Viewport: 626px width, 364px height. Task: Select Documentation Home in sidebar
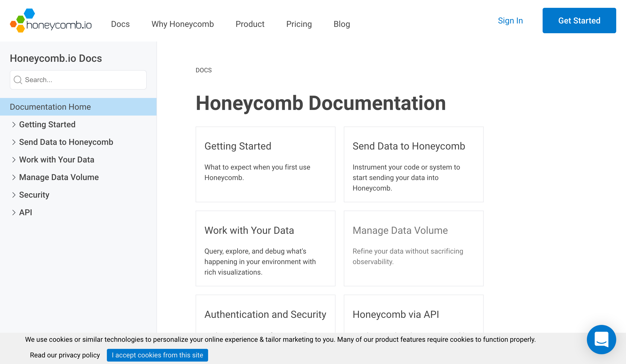coord(78,107)
